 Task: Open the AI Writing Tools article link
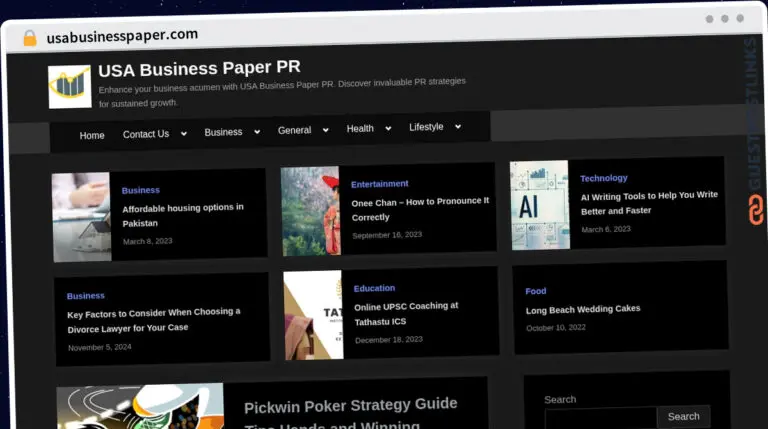click(x=649, y=203)
